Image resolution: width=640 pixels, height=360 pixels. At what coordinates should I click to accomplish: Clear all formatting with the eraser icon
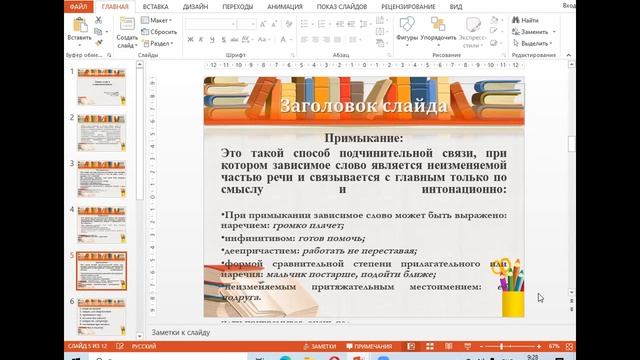289,24
